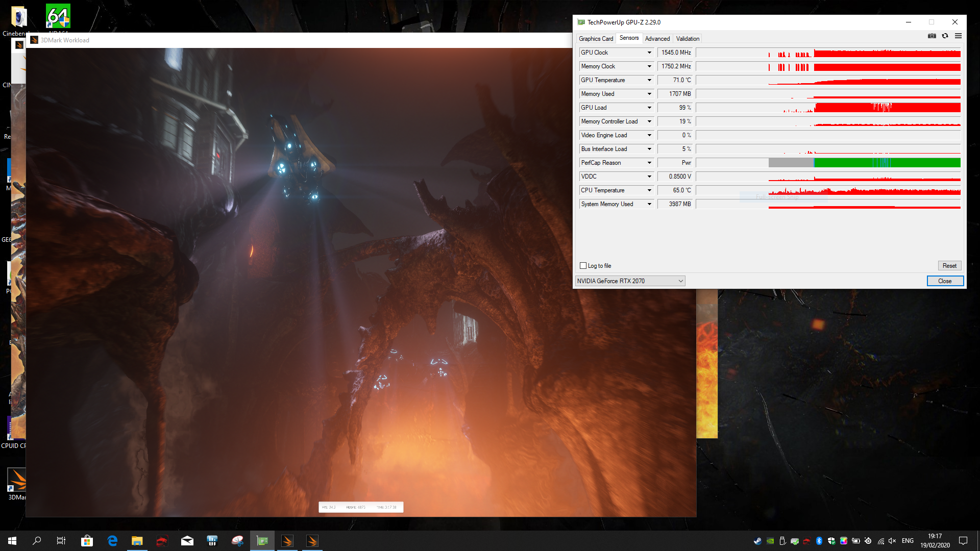Click MSI Dragon Center taskbar icon
Image resolution: width=980 pixels, height=551 pixels.
[162, 541]
